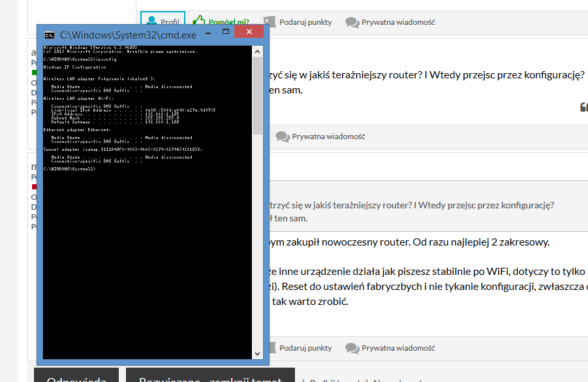Click the green thumbs-up Pomógł mi? link
Screen dimensions: 588x382
pyautogui.click(x=221, y=21)
